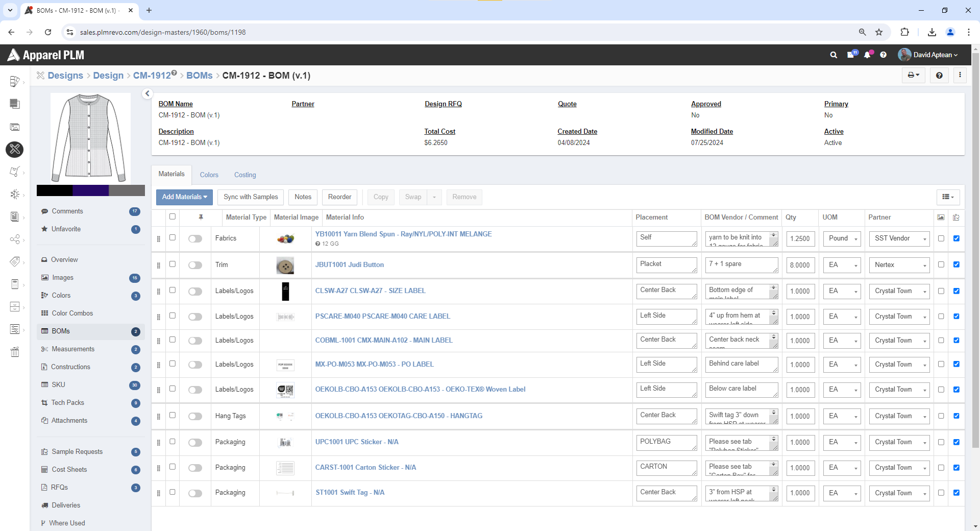This screenshot has height=531, width=980.
Task: Switch to the Costing tab
Action: (x=245, y=175)
